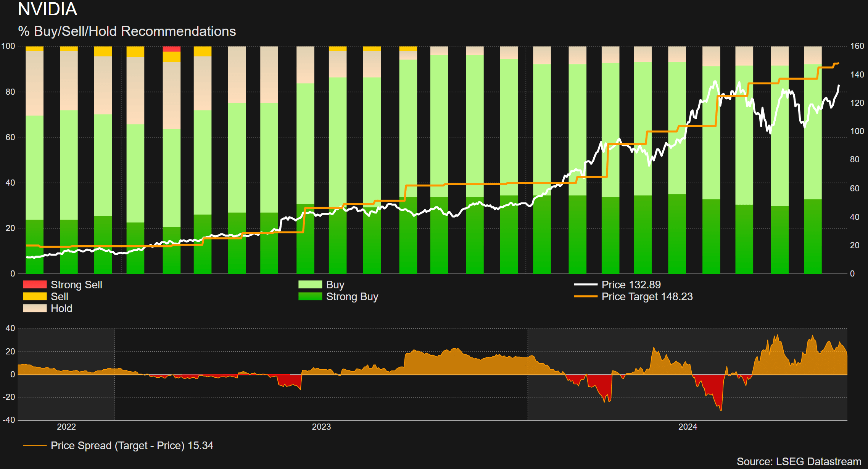This screenshot has width=868, height=469.
Task: Click the Price Target 148.23 label
Action: (647, 296)
